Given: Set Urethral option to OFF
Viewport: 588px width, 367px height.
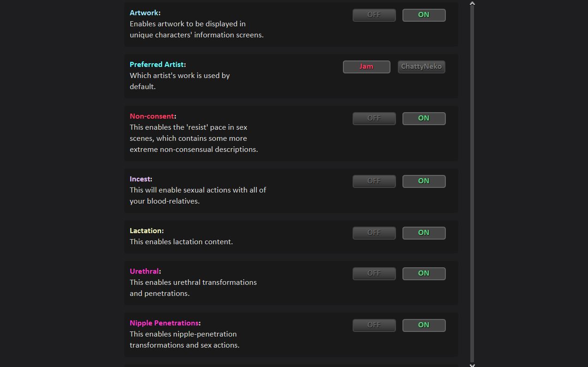Looking at the screenshot, I should [x=374, y=273].
